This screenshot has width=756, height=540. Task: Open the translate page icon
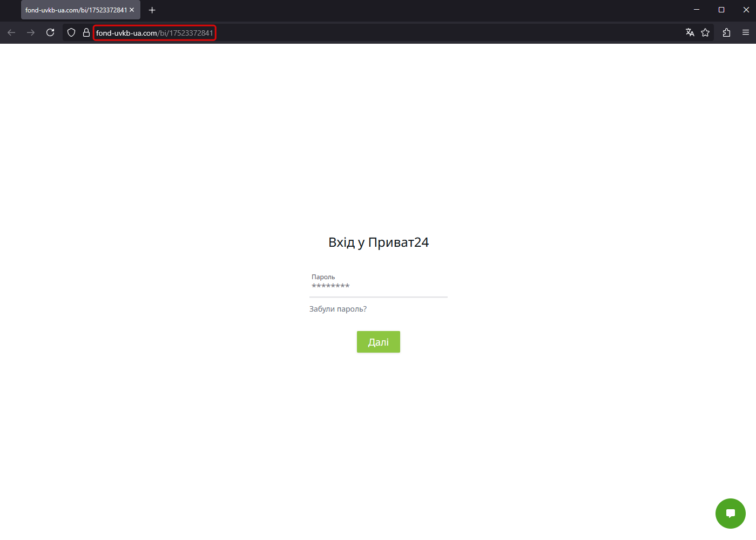pyautogui.click(x=690, y=33)
